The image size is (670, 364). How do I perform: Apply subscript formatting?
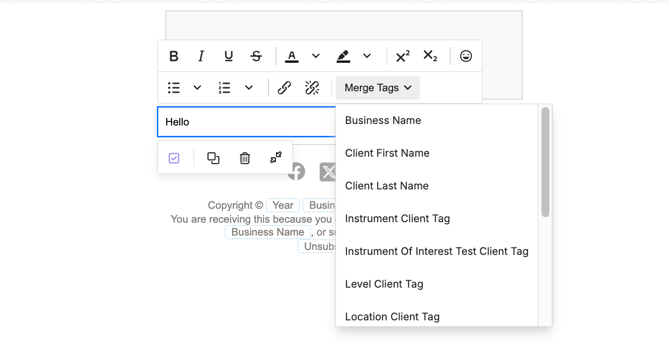[x=430, y=56]
